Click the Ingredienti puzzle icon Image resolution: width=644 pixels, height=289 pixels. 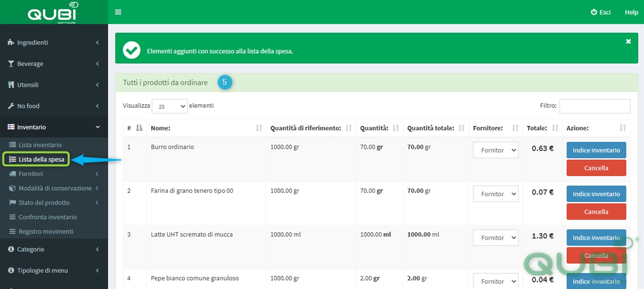[x=11, y=43]
